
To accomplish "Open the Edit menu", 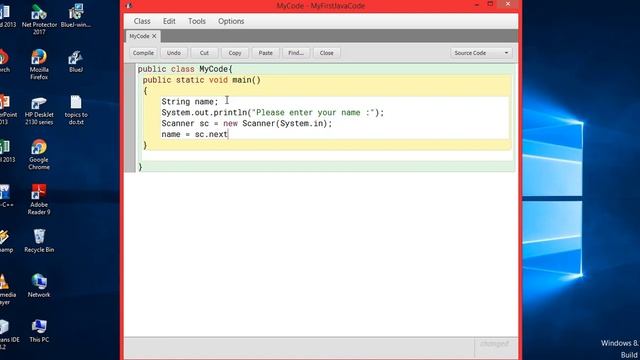I will 169,21.
